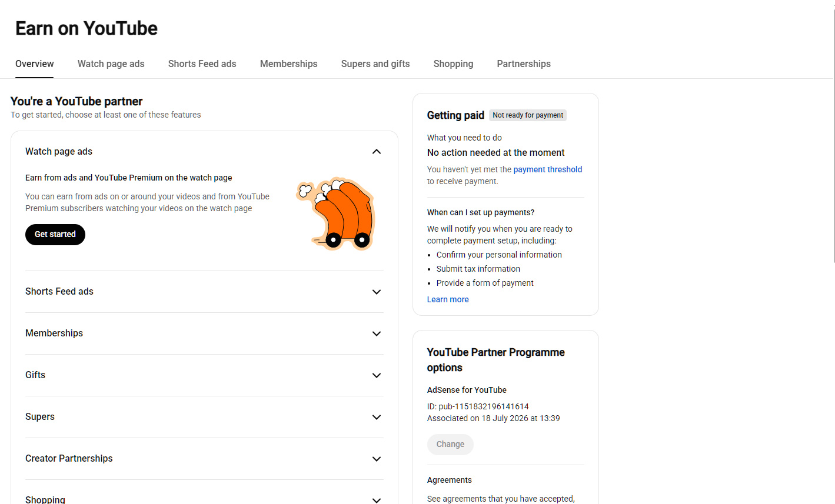Expand the Shorts Feed ads section
The height and width of the screenshot is (504, 835).
coord(377,292)
